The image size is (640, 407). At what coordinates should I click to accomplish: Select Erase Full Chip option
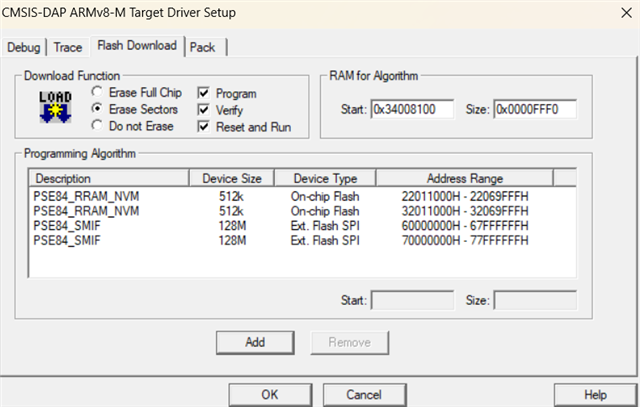coord(97,92)
